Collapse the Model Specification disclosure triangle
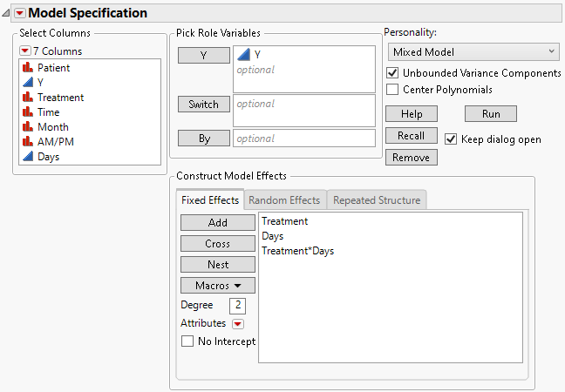 (7, 13)
